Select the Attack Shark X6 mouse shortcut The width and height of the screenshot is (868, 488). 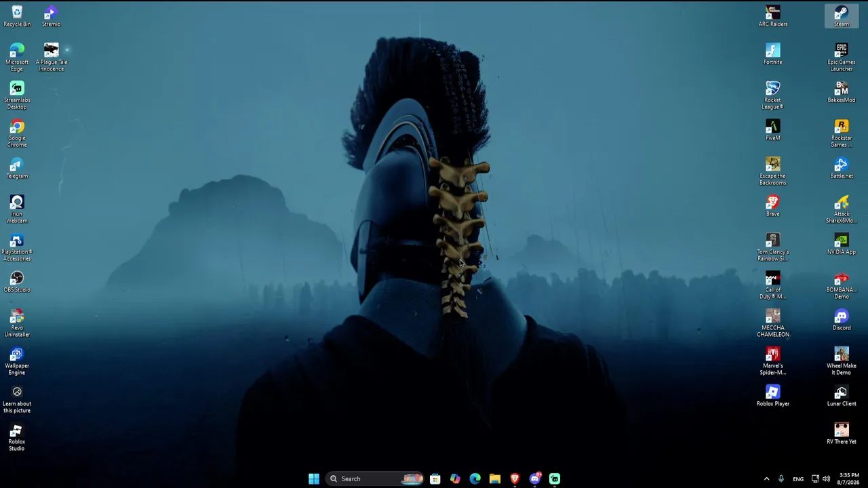[x=842, y=209]
